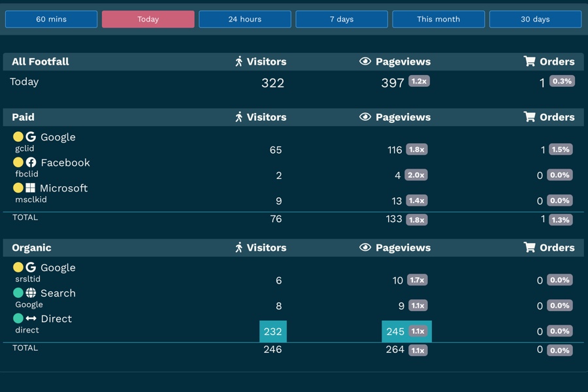The height and width of the screenshot is (392, 588).
Task: Switch to the 24 hours range
Action: pos(245,19)
